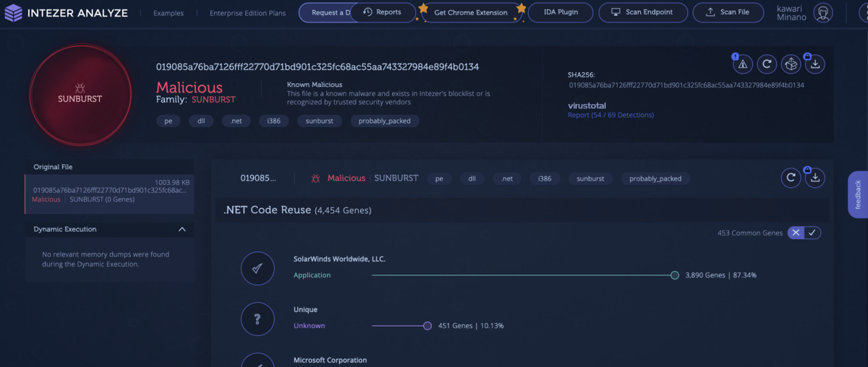The image size is (868, 367).
Task: Click the unpack box icon in header
Action: point(791,64)
